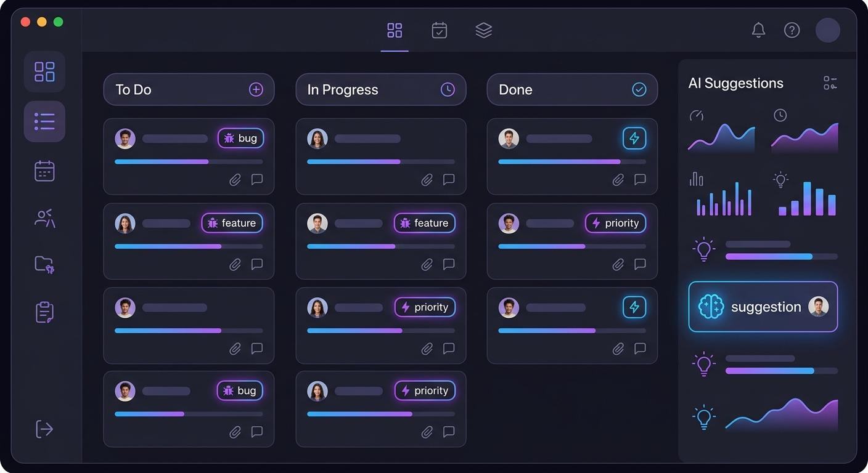Open the clipboard notes sidebar icon

click(44, 312)
